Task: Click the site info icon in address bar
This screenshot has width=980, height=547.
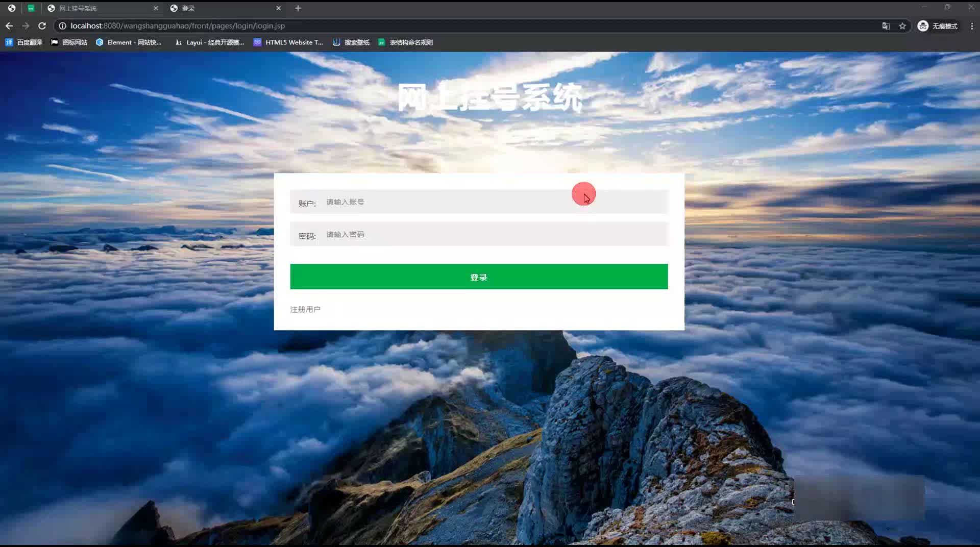Action: (62, 26)
